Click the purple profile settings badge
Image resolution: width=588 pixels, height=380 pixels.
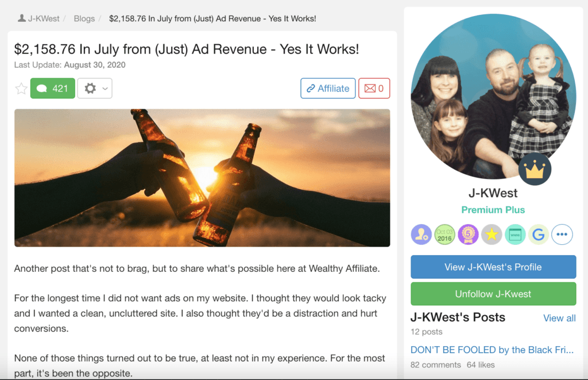tap(421, 235)
